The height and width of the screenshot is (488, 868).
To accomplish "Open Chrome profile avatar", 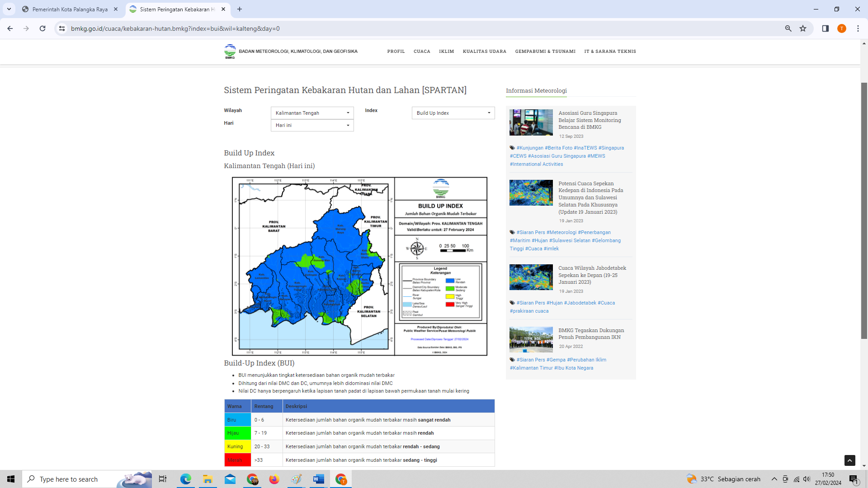I will 842,28.
